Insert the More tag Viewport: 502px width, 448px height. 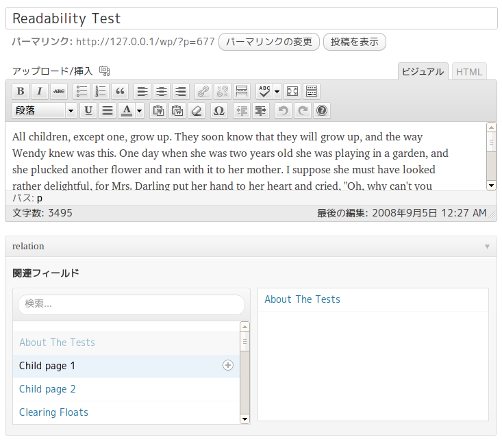tap(241, 91)
